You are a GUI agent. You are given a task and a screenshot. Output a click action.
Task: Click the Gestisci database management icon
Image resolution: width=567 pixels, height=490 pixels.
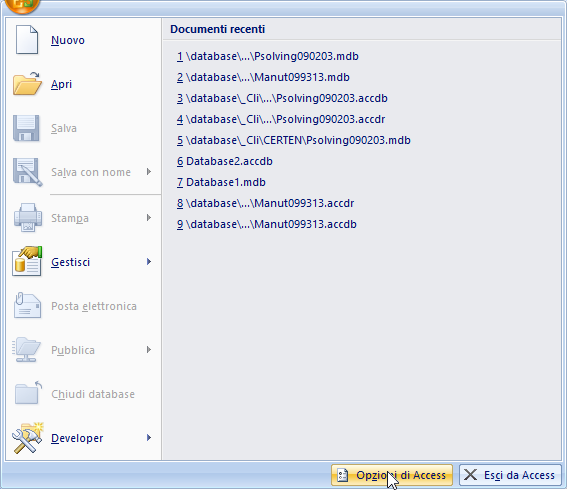click(x=27, y=261)
